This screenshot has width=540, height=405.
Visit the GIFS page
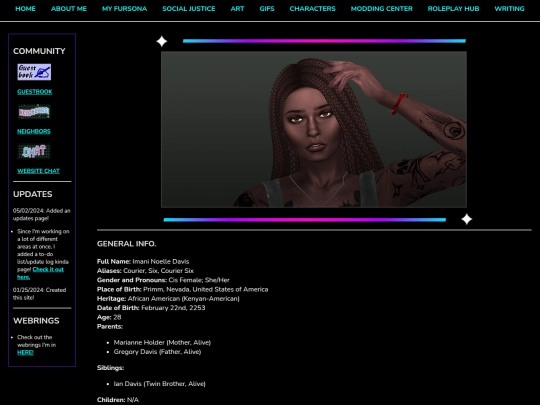(267, 9)
